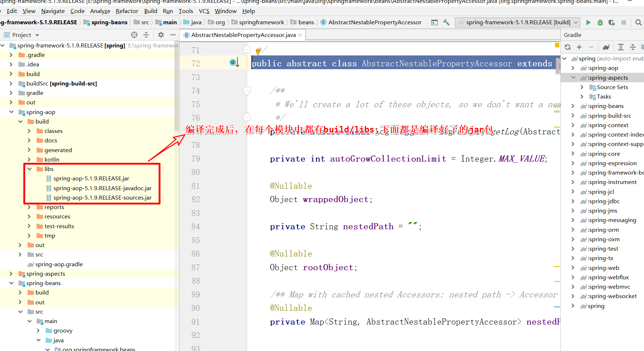Image resolution: width=644 pixels, height=351 pixels.
Task: Select the groovy folder under main
Action: coord(63,331)
